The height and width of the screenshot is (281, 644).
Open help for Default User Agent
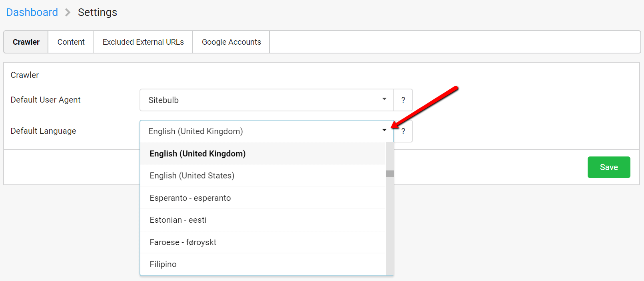pos(403,100)
